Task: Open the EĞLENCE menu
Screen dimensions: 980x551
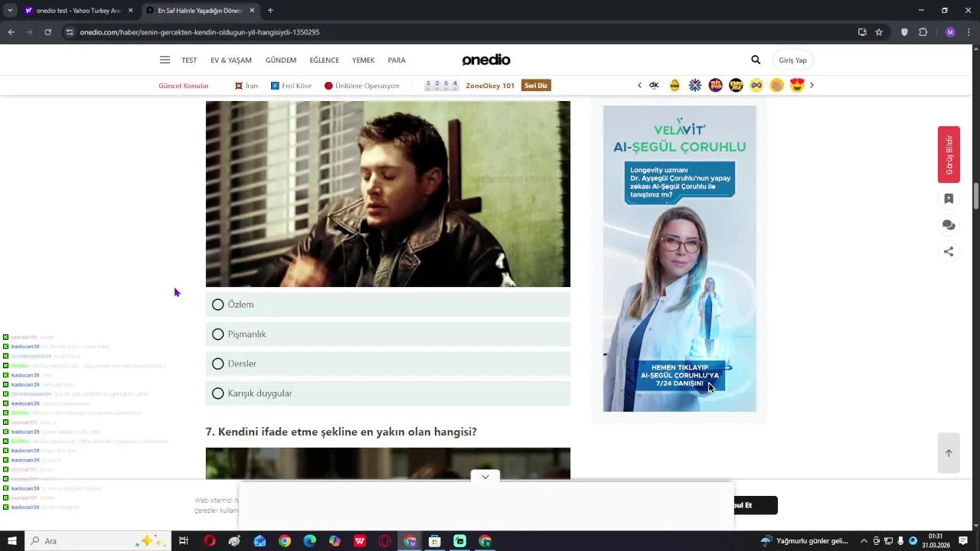Action: [x=325, y=60]
